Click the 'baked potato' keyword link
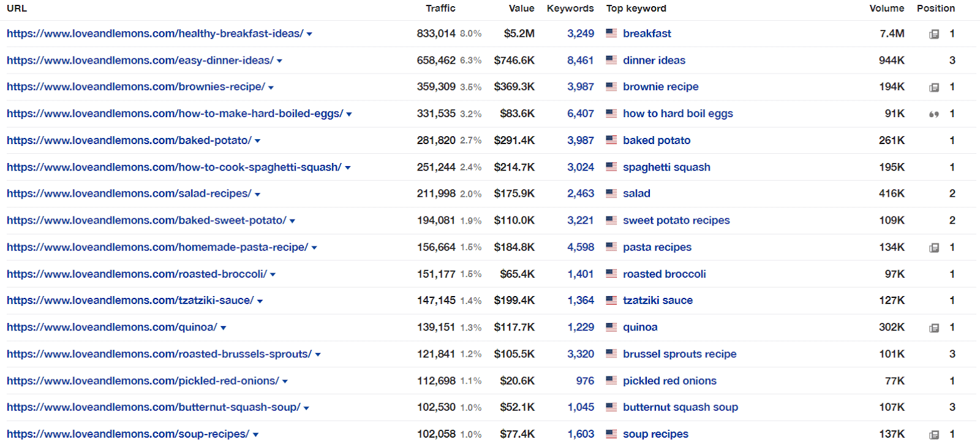Screen dimensions: 980x445 [657, 140]
